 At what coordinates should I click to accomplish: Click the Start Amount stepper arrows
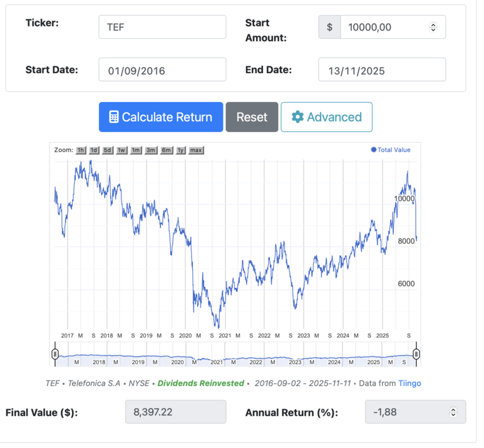click(x=433, y=27)
